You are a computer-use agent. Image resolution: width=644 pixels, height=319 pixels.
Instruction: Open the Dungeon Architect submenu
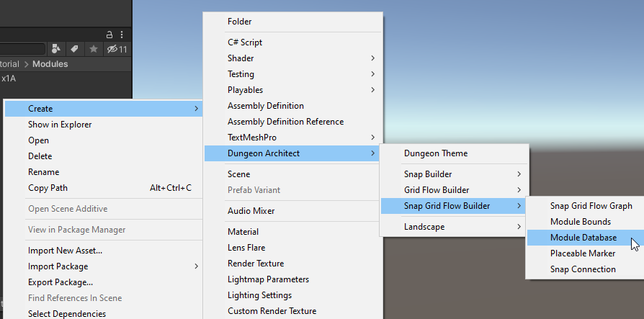(293, 153)
